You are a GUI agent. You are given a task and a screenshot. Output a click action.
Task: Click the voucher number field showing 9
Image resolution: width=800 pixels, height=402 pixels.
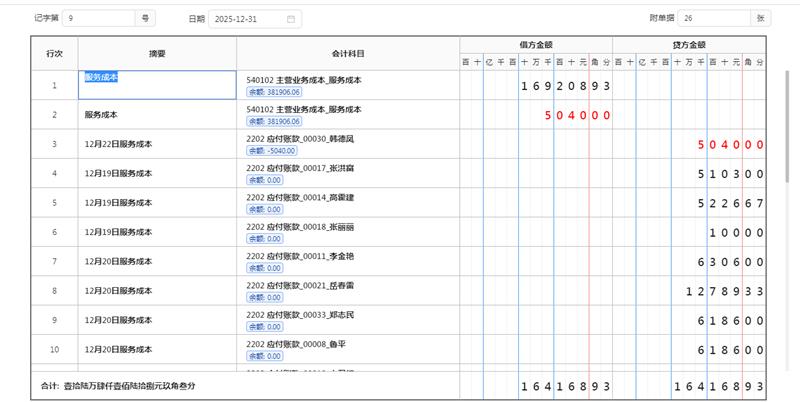point(98,18)
